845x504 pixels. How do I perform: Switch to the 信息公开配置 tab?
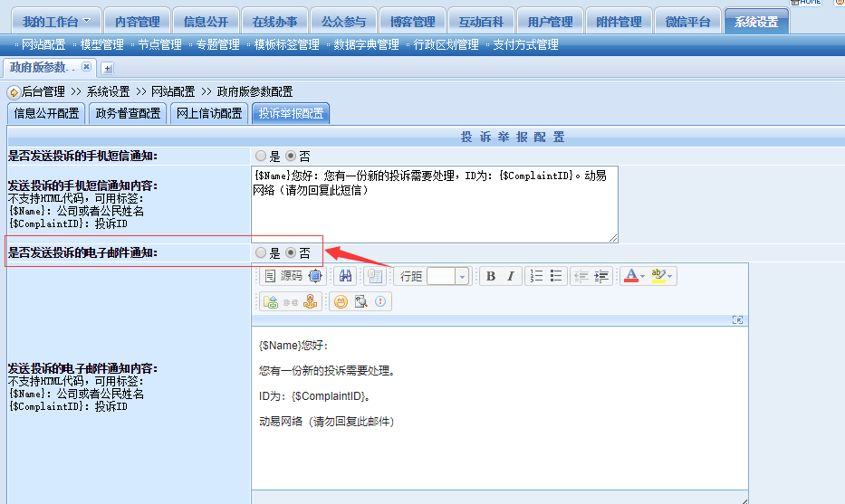point(45,113)
